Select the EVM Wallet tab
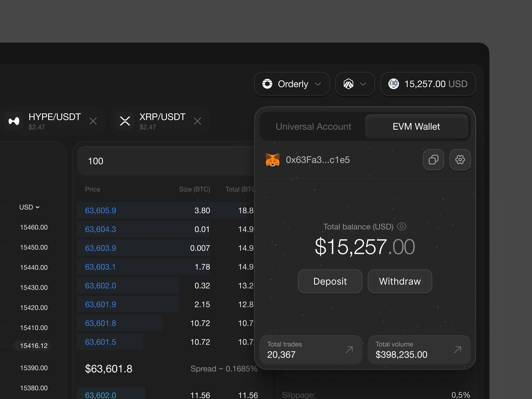 [416, 126]
